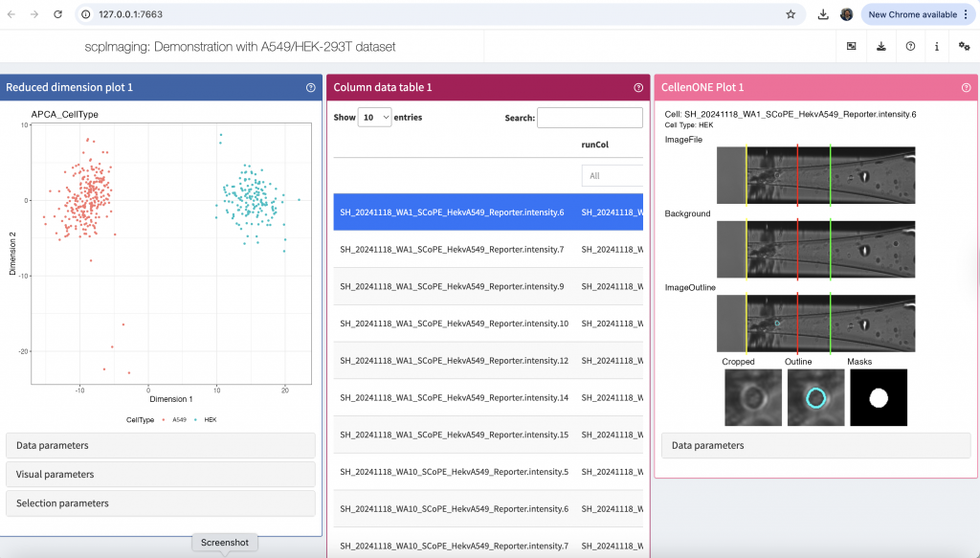Screen dimensions: 980x558
Task: Open the panel organization icon in the app toolbar
Action: [x=851, y=46]
